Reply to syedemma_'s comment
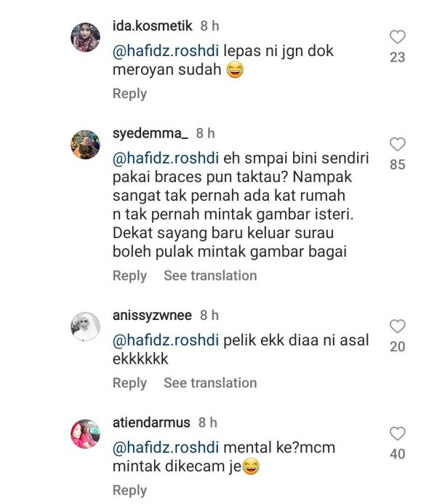Viewport: 429px width, 504px height. 129,276
